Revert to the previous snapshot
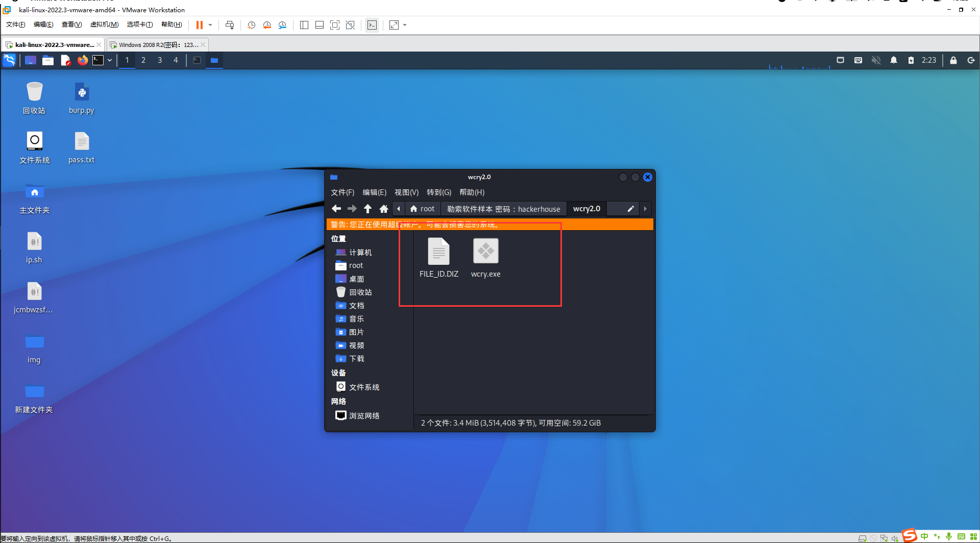Viewport: 980px width, 543px height. pos(267,25)
